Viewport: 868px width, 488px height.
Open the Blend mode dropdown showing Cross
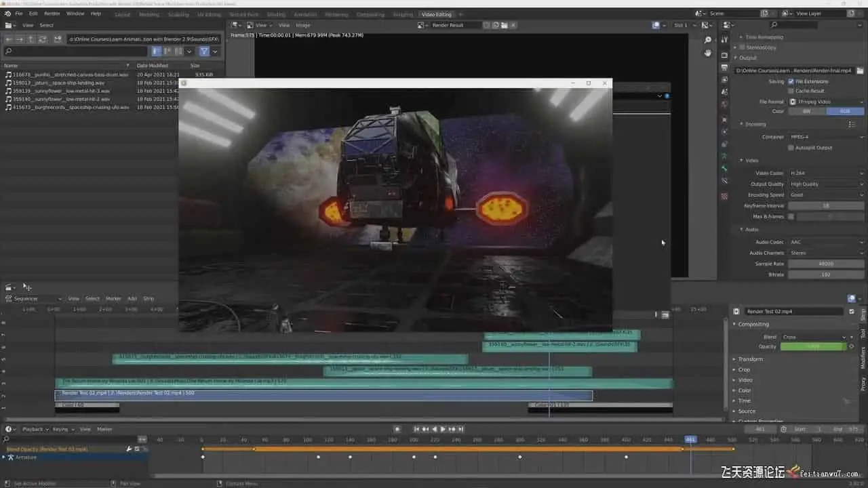(x=814, y=337)
